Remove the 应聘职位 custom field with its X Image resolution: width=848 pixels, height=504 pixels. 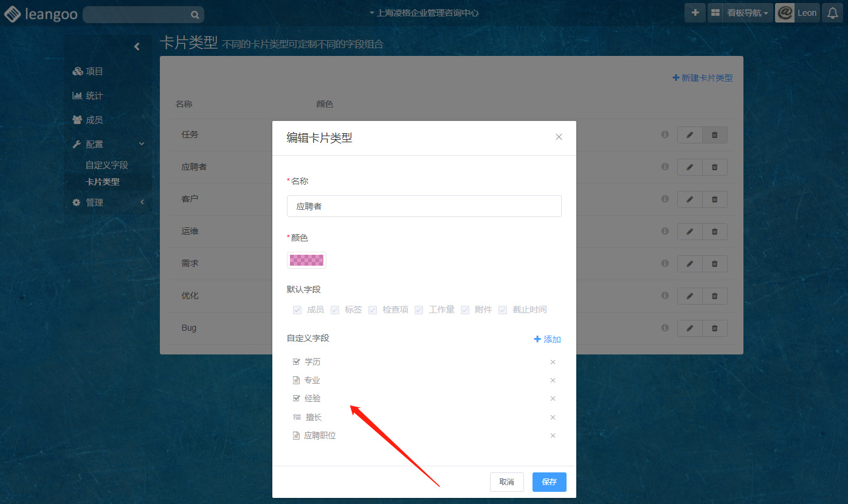point(553,436)
